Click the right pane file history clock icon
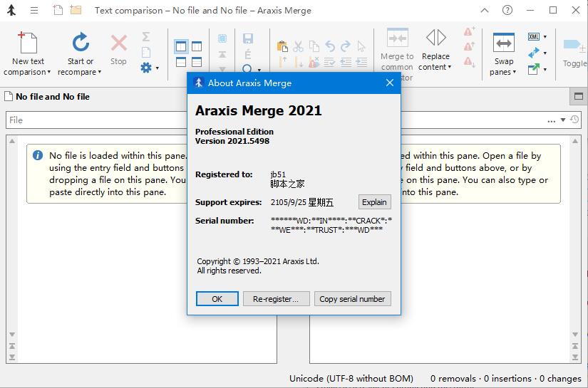 click(x=574, y=120)
